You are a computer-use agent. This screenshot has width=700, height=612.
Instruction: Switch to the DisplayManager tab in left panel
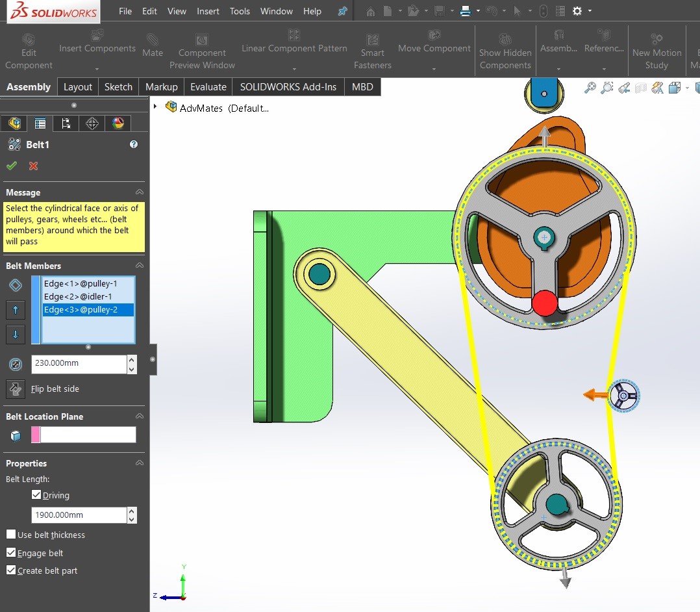pos(118,123)
